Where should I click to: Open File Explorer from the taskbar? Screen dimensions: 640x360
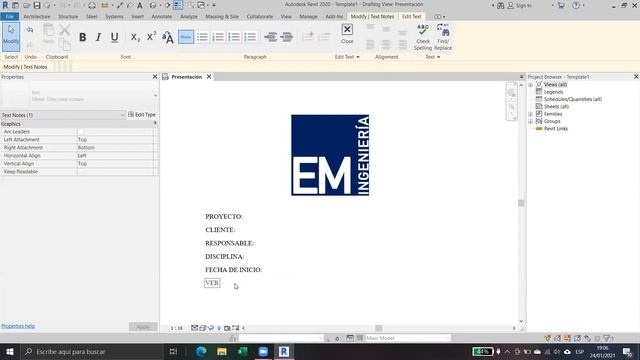tap(222, 351)
